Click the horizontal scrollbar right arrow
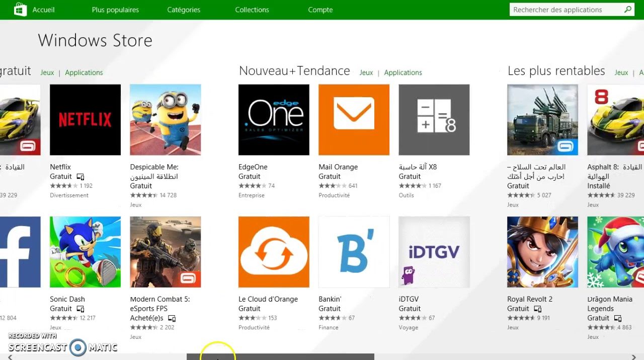The width and height of the screenshot is (644, 360). [633, 357]
